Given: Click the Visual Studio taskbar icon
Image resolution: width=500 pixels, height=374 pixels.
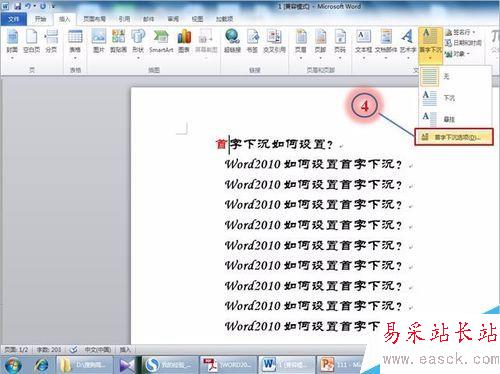Looking at the screenshot, I should (127, 365).
